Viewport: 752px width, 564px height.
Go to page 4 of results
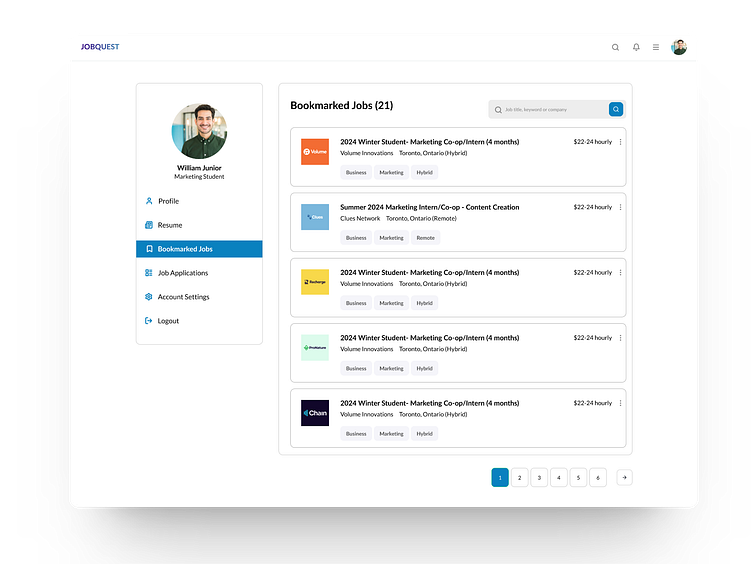point(559,478)
